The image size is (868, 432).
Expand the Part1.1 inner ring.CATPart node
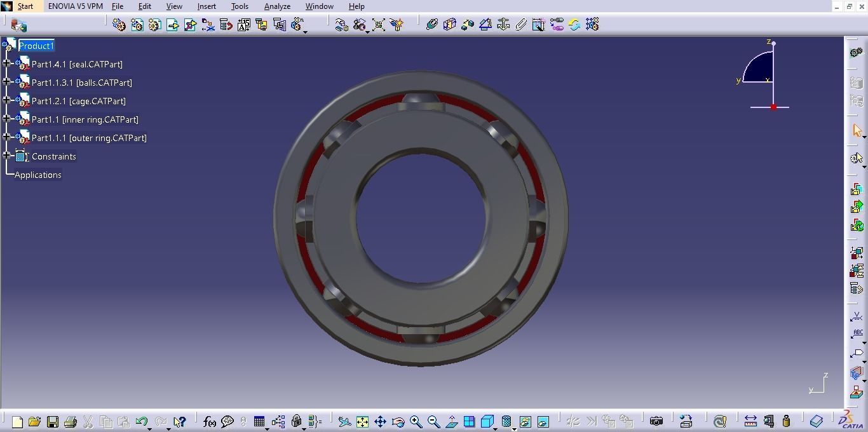[x=7, y=118]
